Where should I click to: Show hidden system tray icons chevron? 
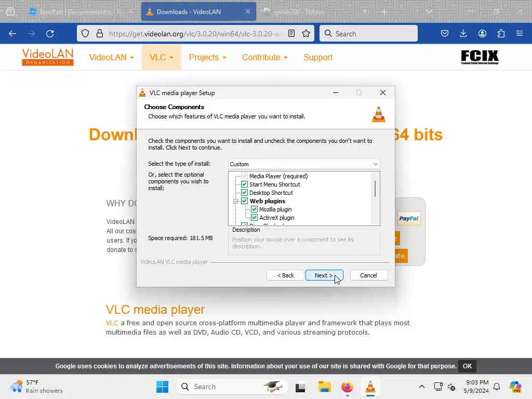coord(422,387)
